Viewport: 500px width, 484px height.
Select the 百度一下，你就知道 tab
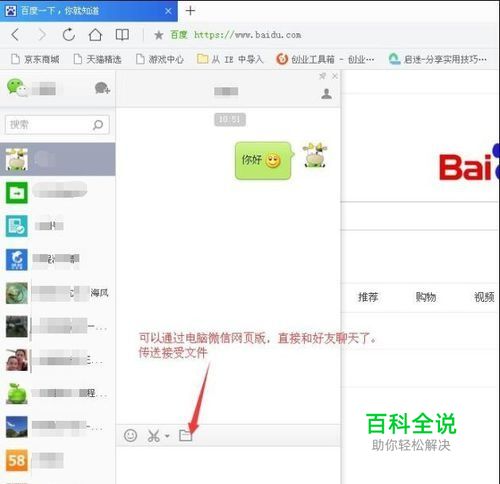[89, 11]
